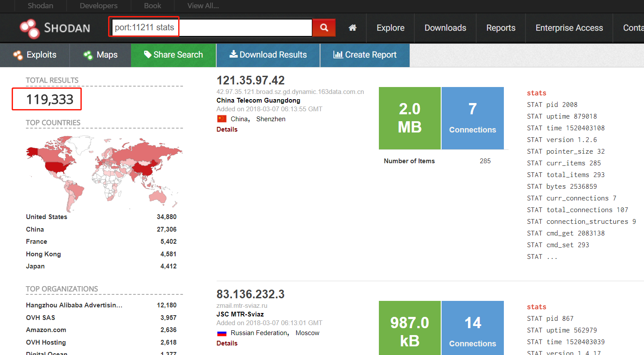Filter results by Shenzhen city
This screenshot has width=644, height=355.
point(271,119)
